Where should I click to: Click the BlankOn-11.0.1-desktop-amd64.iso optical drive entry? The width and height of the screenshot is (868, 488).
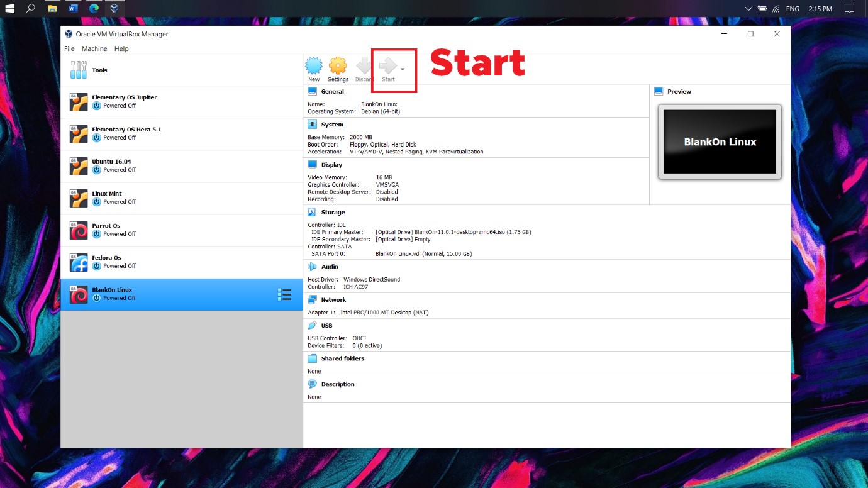pos(453,232)
